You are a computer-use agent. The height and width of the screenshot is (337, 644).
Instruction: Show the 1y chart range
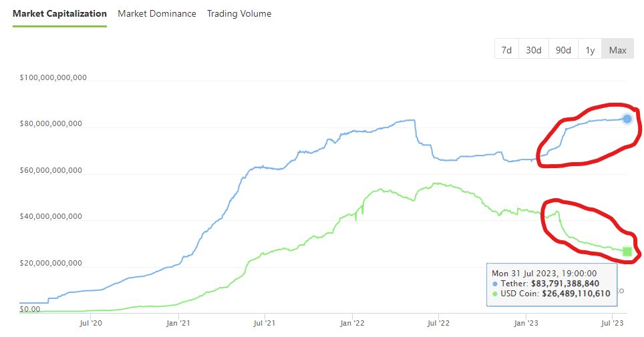click(590, 49)
